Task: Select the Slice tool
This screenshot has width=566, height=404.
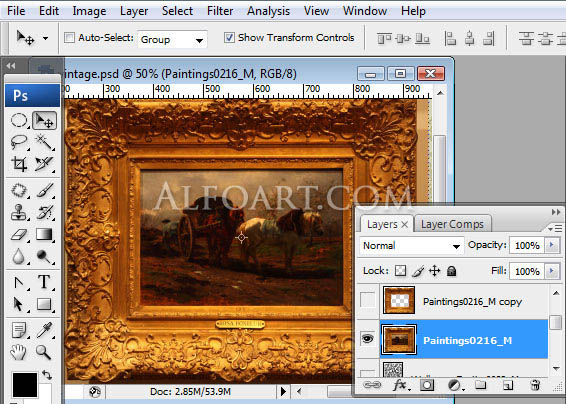Action: coord(44,164)
